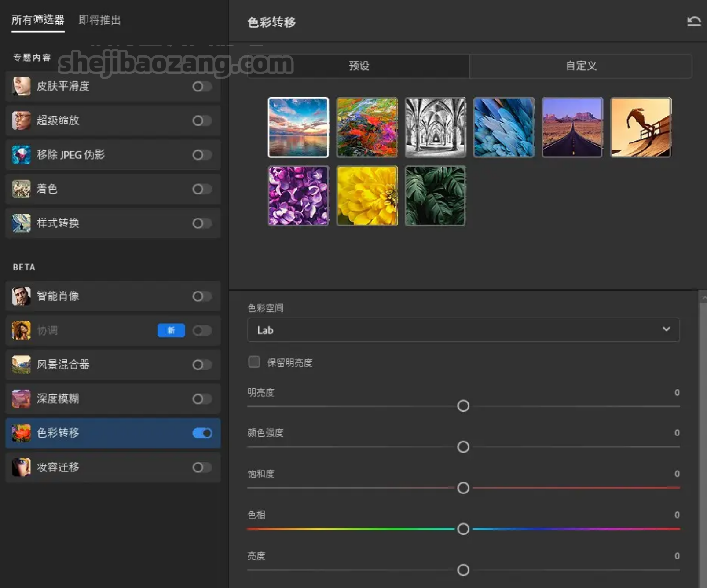Choose the orange skateboarder preset
This screenshot has width=707, height=588.
tap(641, 127)
